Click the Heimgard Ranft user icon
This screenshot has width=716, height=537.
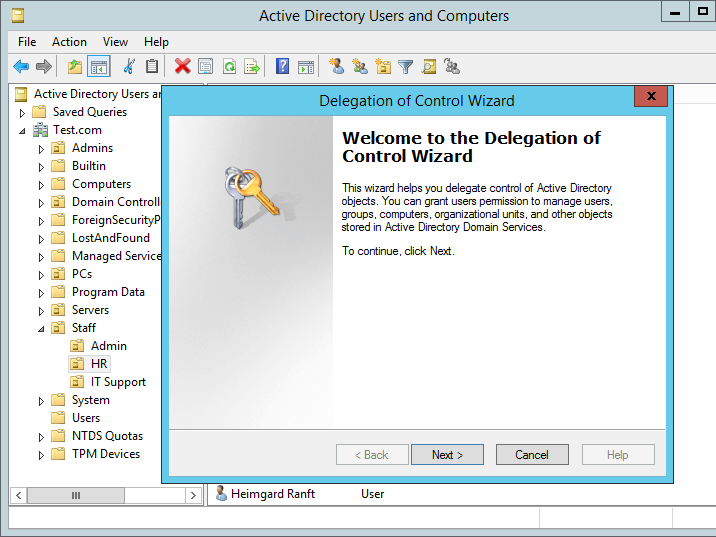(x=221, y=494)
